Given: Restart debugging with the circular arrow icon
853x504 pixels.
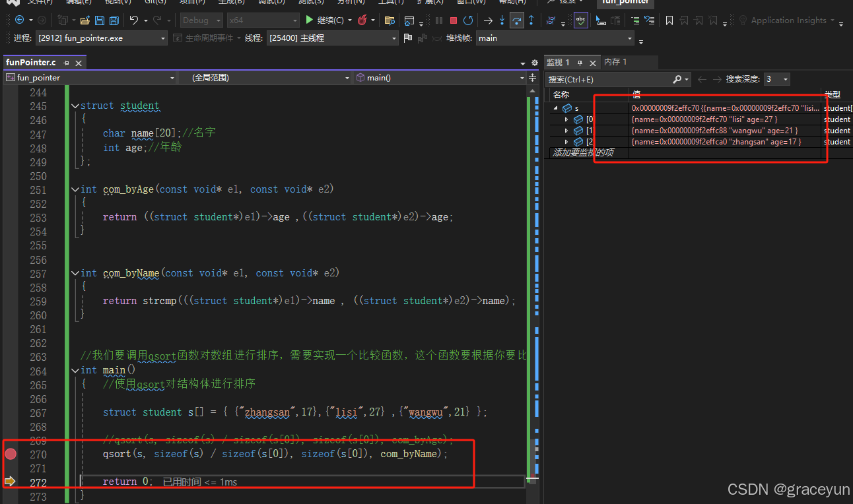Looking at the screenshot, I should click(468, 20).
